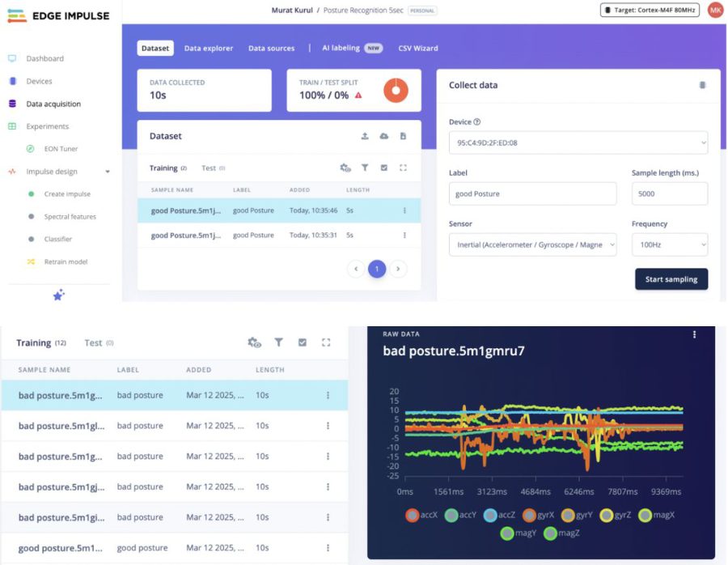Click the filter icon in lower training list
Image resolution: width=728 pixels, height=565 pixels.
tap(278, 342)
